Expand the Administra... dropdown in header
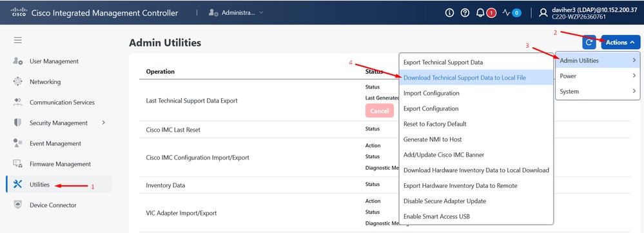Screen dimensions: 644x233 (236, 13)
